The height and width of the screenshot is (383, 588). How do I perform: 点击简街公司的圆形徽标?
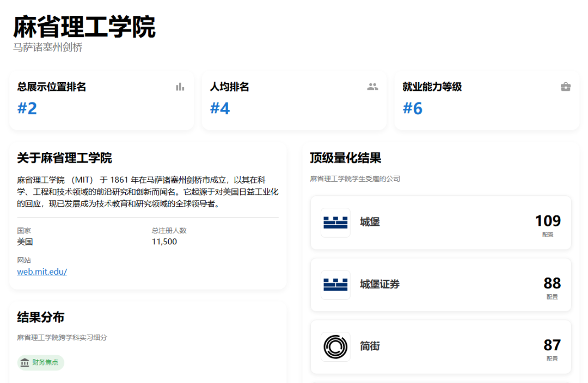click(x=335, y=347)
